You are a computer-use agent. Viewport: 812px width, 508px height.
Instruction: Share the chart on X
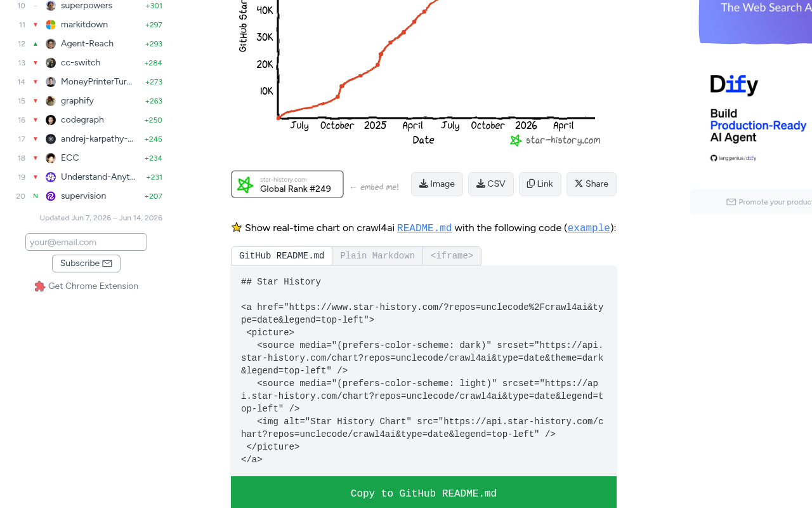591,184
